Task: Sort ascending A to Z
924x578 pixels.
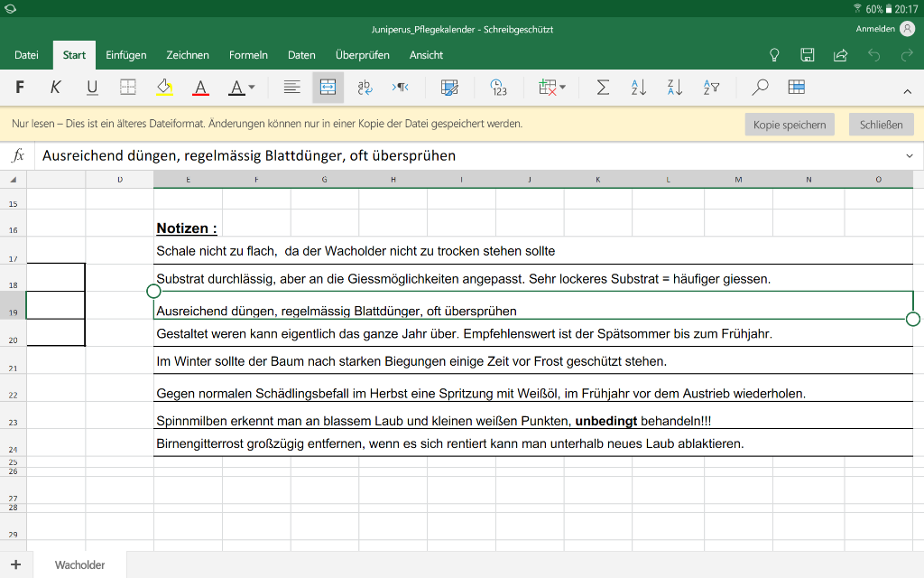Action: coord(639,88)
